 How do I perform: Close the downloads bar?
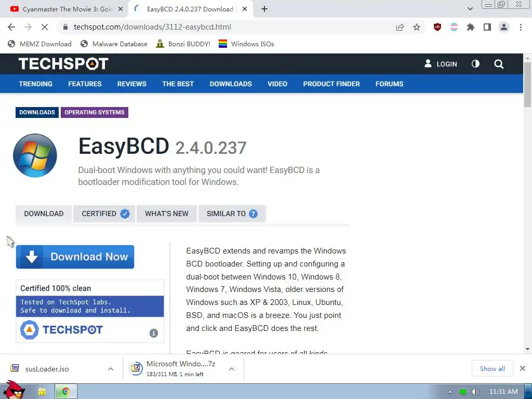[523, 368]
